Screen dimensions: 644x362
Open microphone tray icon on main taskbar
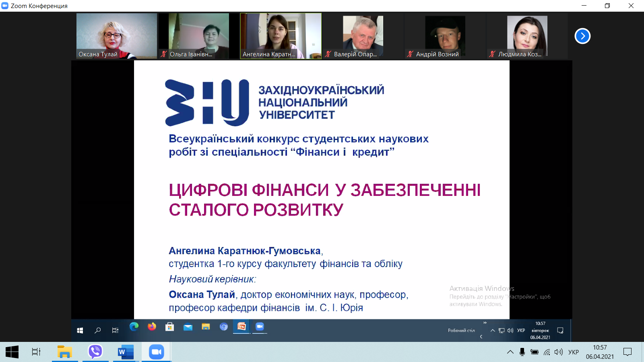pos(522,352)
